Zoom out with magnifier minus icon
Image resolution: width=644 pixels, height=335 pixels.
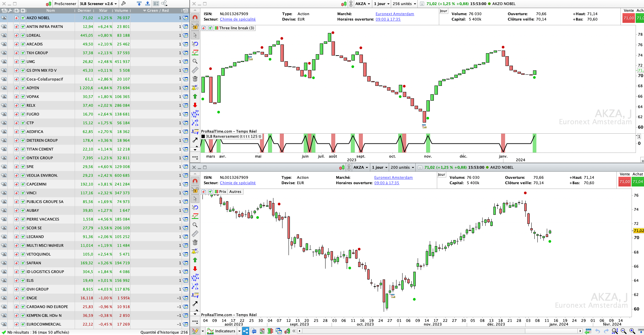pyautogui.click(x=623, y=331)
